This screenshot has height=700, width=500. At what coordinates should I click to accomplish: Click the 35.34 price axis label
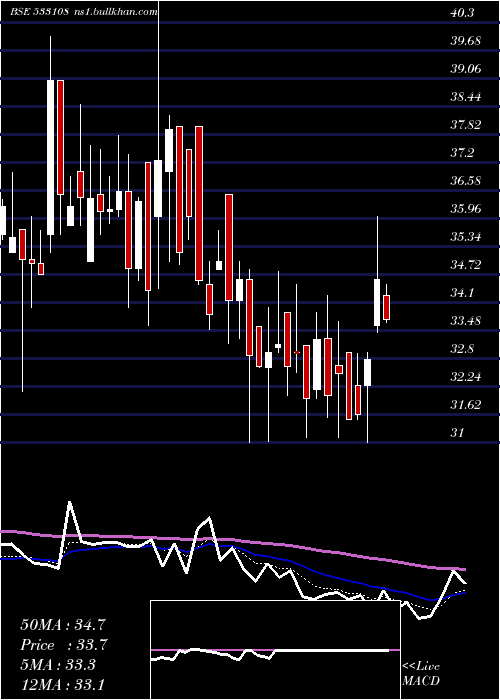coord(465,237)
